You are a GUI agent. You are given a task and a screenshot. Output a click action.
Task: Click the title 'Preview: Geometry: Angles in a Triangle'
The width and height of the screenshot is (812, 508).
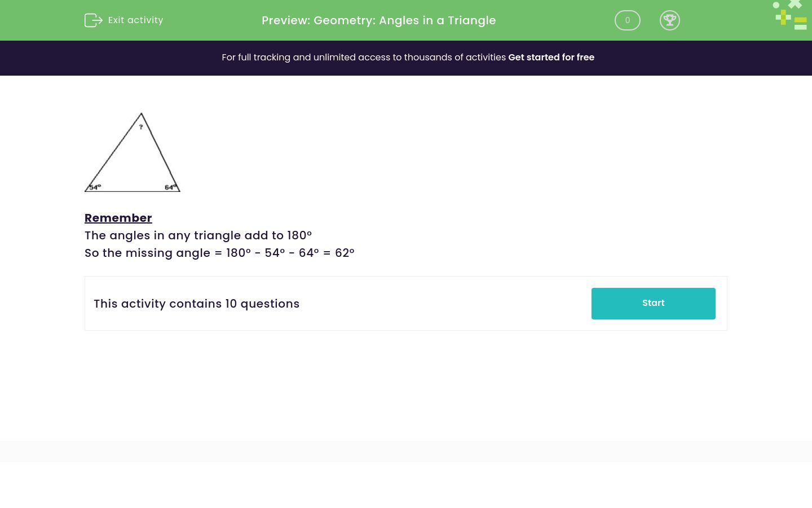[x=378, y=20]
